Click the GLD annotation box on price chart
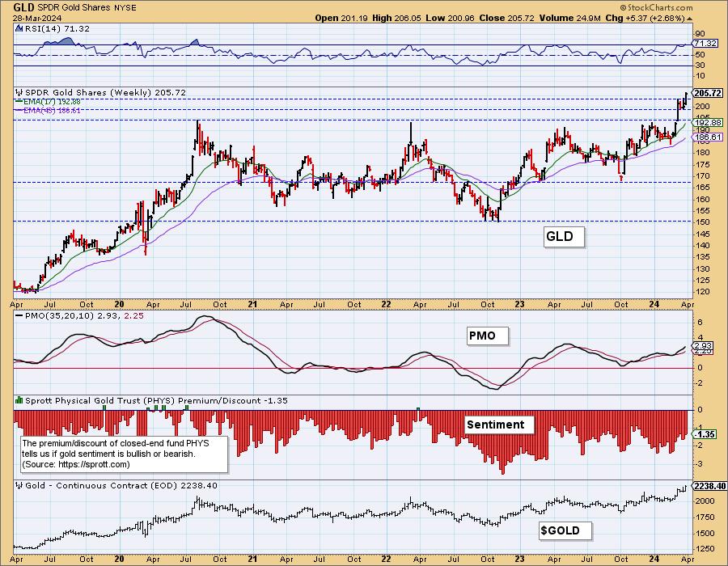The width and height of the screenshot is (728, 566). pos(563,237)
